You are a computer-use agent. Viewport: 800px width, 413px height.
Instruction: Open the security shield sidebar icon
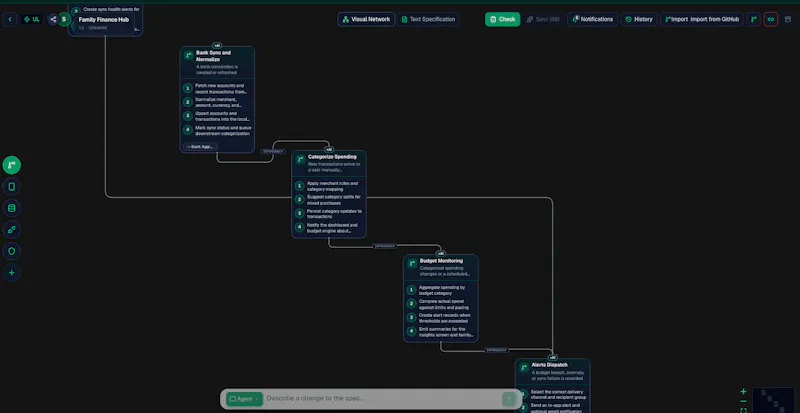click(12, 251)
